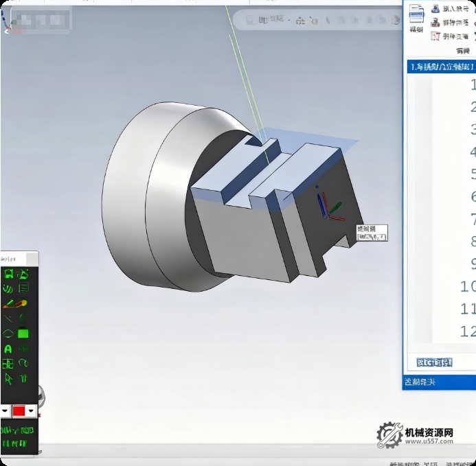Image resolution: width=476 pixels, height=466 pixels.
Task: Select the green letter A text tool
Action: [8, 349]
